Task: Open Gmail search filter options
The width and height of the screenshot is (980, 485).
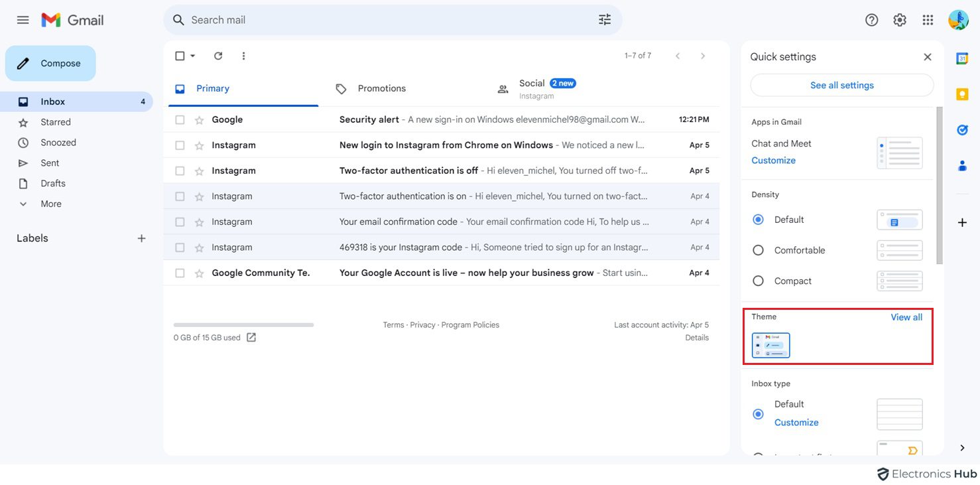Action: coord(604,19)
